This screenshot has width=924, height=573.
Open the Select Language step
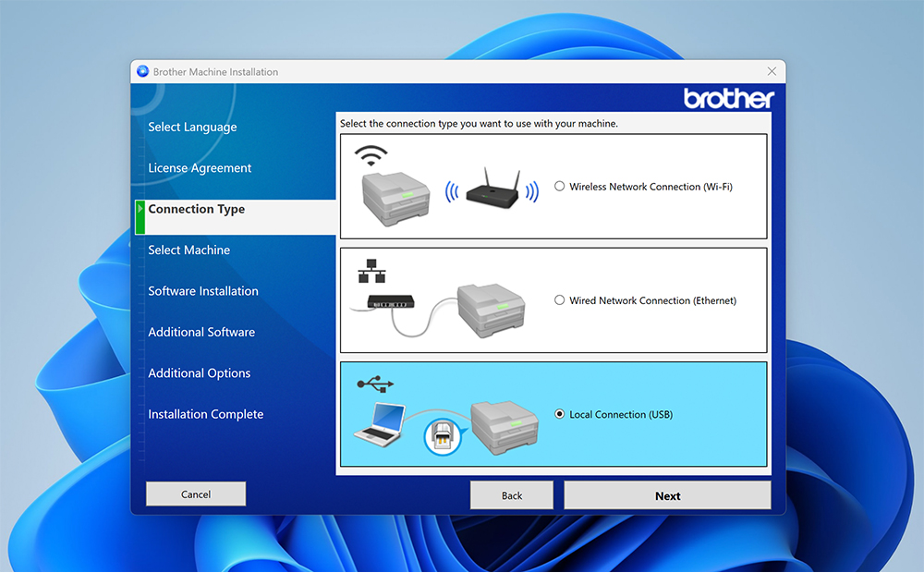click(192, 127)
